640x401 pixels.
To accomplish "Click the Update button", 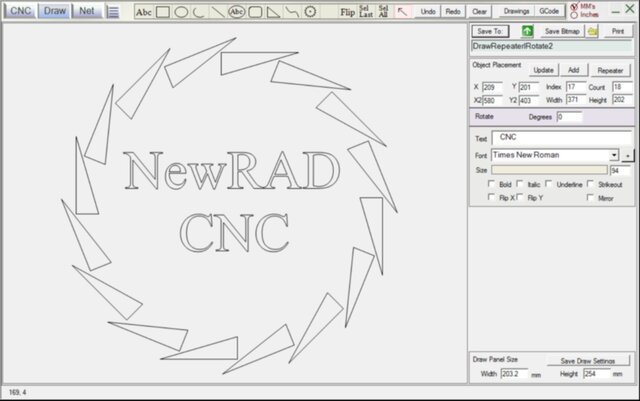I will 543,70.
